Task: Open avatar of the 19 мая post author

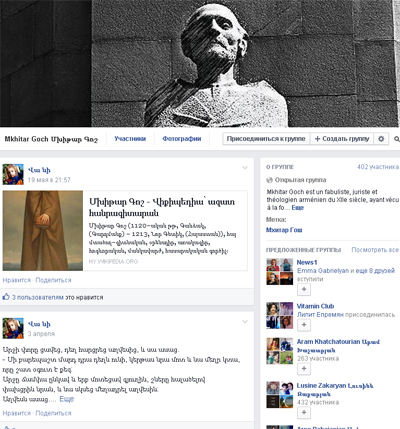Action: [x=13, y=174]
